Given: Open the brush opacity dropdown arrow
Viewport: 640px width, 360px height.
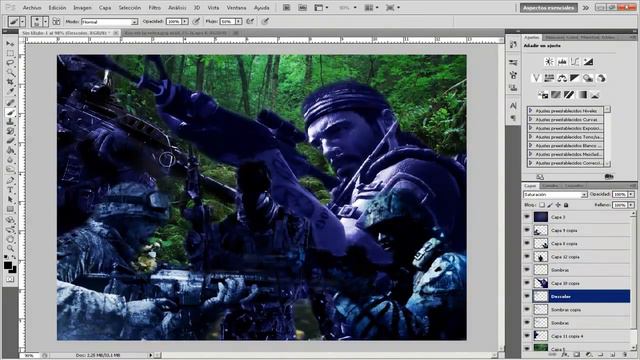Looking at the screenshot, I should click(x=185, y=22).
